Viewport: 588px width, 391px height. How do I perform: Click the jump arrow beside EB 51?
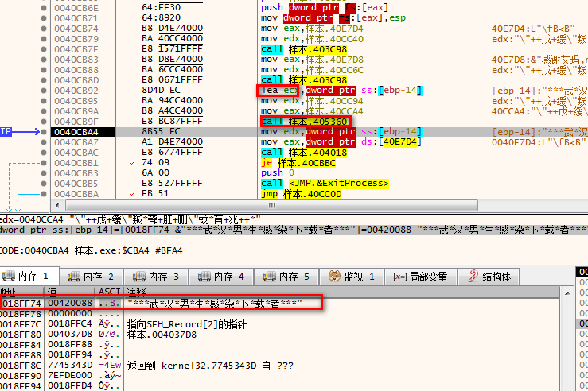[x=132, y=193]
